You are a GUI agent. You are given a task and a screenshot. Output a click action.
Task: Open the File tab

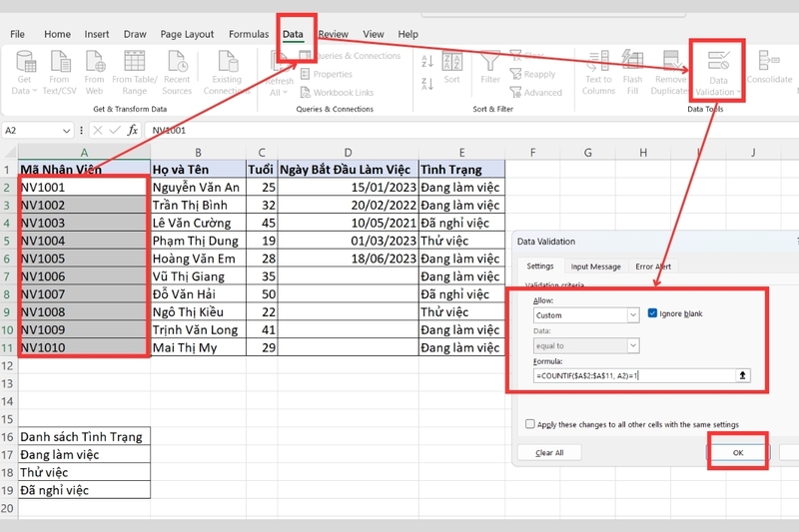point(17,34)
